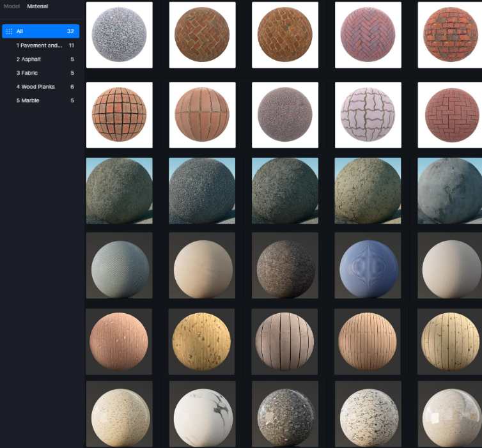Select the square grid brick tile sphere

(120, 115)
